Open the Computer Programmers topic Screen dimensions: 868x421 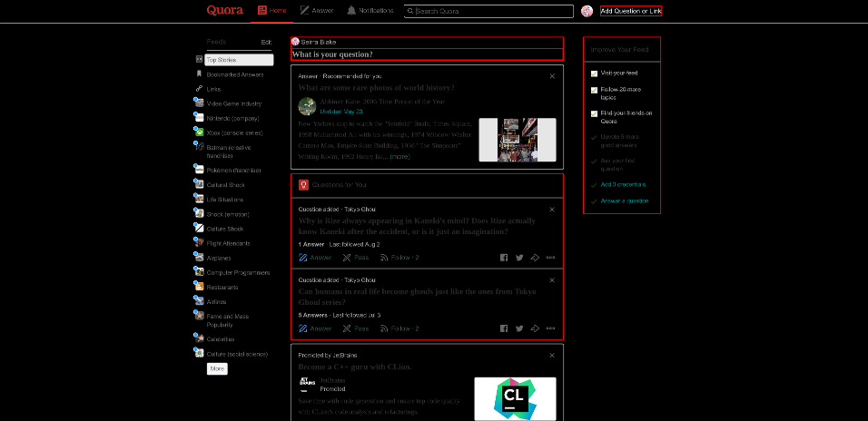point(238,273)
